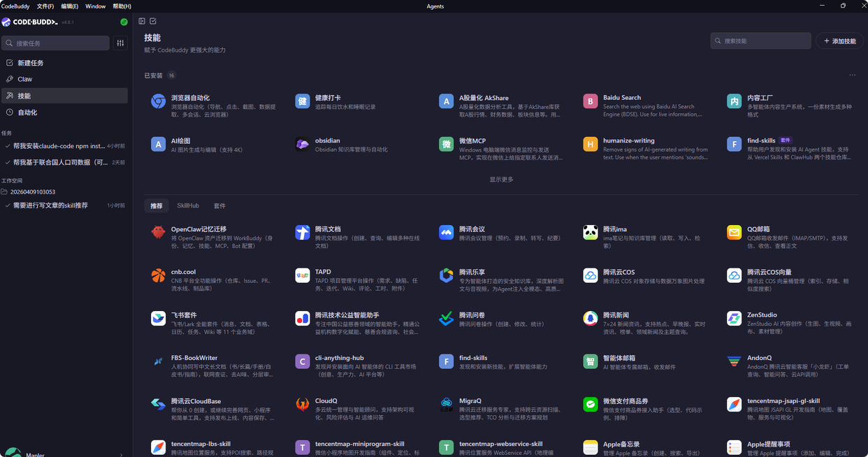Switch to the 套件 tab
This screenshot has height=457, width=868.
(x=219, y=206)
